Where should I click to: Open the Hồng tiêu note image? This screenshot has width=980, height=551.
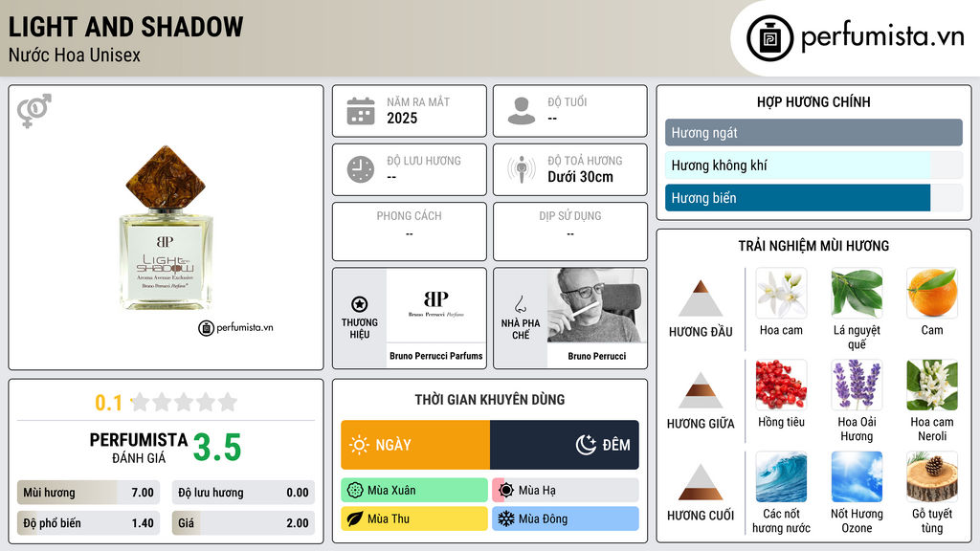click(x=781, y=385)
